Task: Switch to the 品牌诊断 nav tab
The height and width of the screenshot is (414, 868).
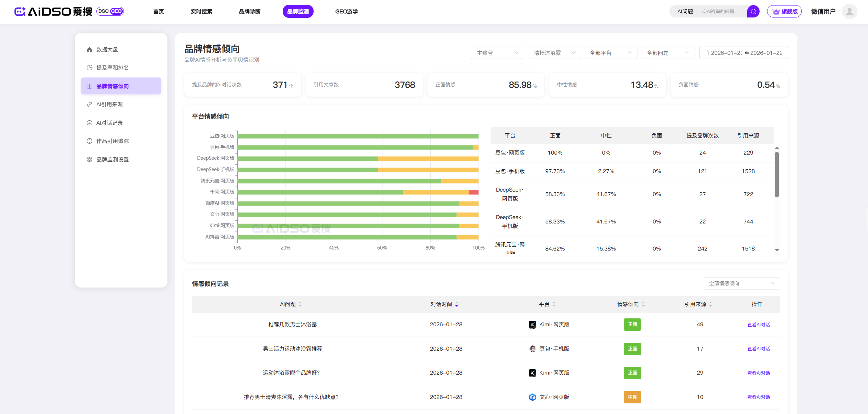Action: 249,11
